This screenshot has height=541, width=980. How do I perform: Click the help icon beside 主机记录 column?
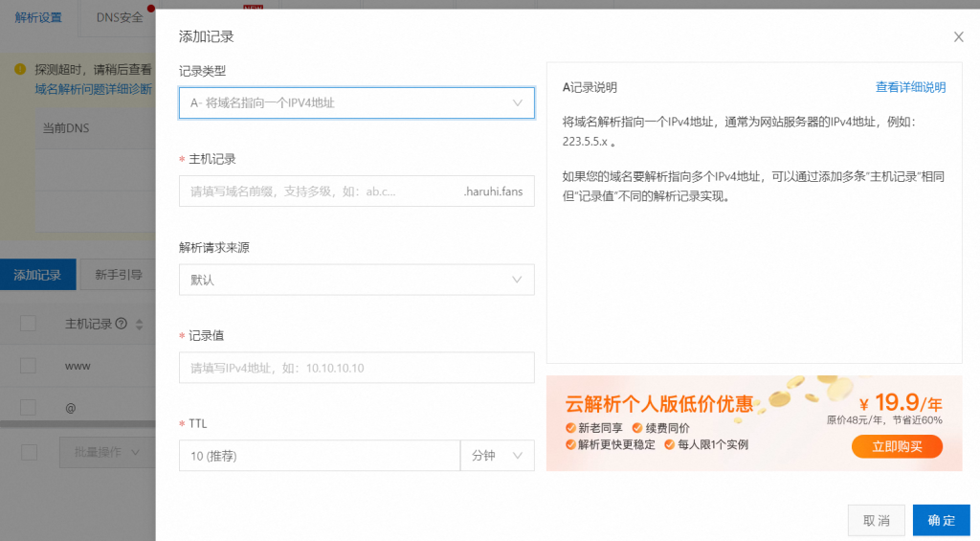[122, 324]
